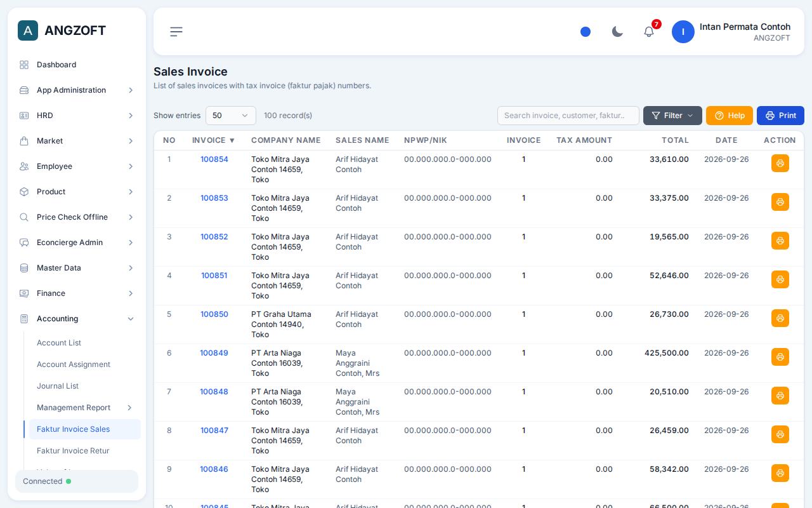The width and height of the screenshot is (812, 508).
Task: Click the blue Print button
Action: pyautogui.click(x=780, y=116)
